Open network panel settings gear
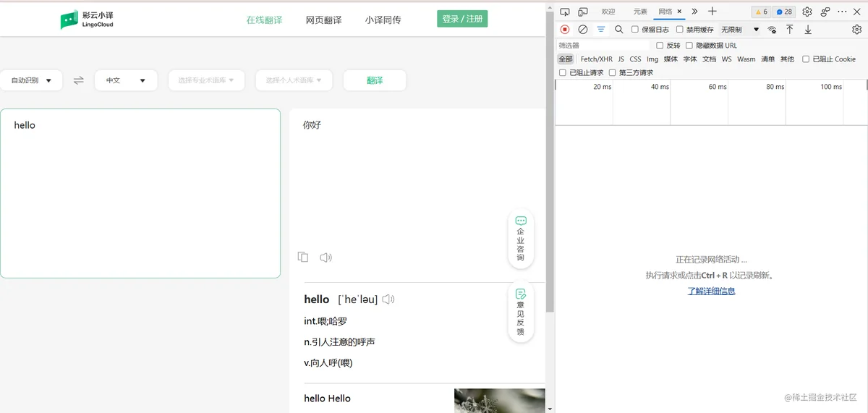The image size is (868, 413). tap(857, 30)
